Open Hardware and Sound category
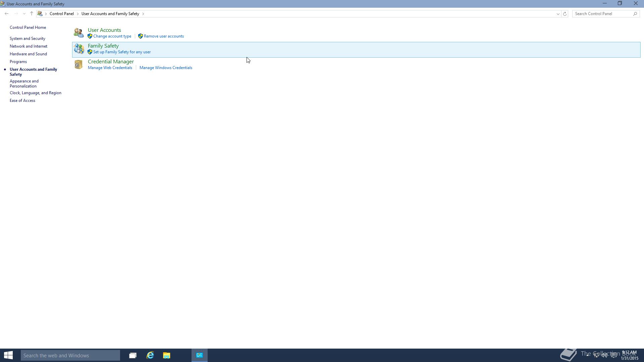This screenshot has height=362, width=644. (x=28, y=54)
